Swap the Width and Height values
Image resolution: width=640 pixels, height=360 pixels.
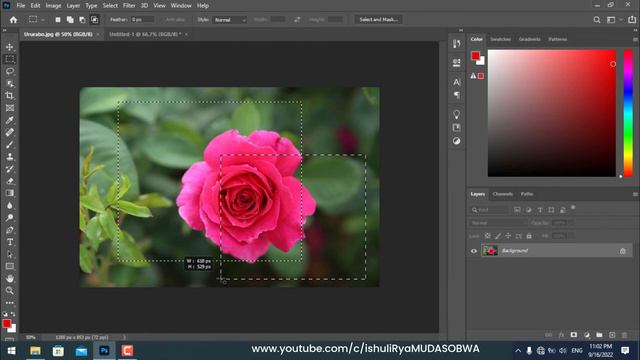click(x=297, y=20)
